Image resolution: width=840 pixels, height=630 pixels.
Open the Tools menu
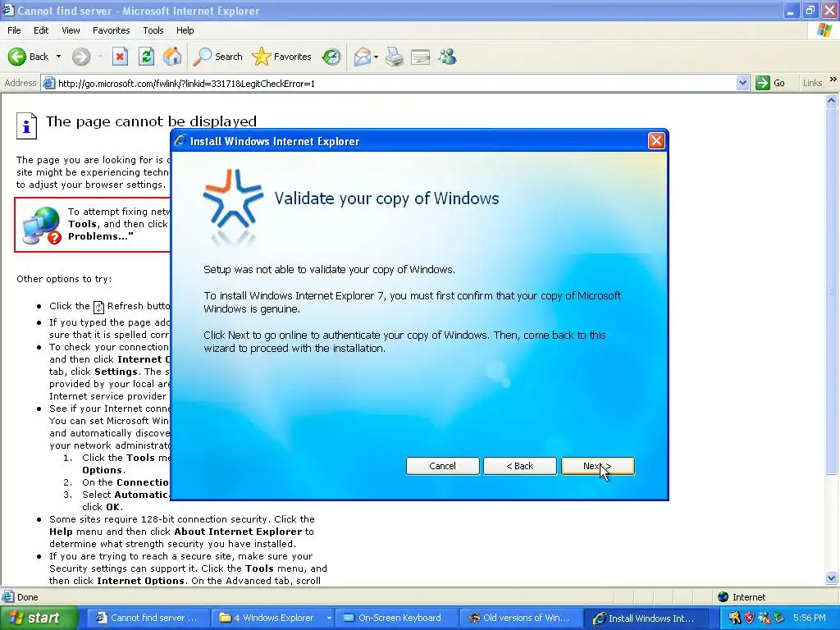153,30
